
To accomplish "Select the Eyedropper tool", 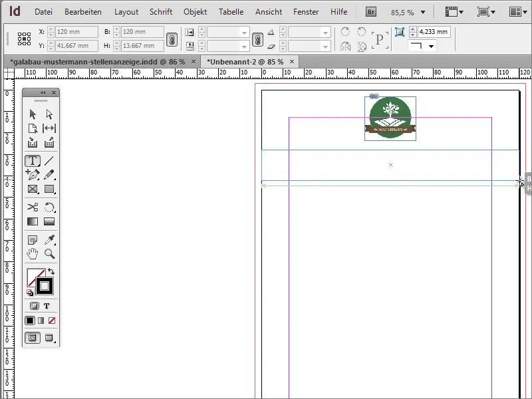I will point(49,238).
